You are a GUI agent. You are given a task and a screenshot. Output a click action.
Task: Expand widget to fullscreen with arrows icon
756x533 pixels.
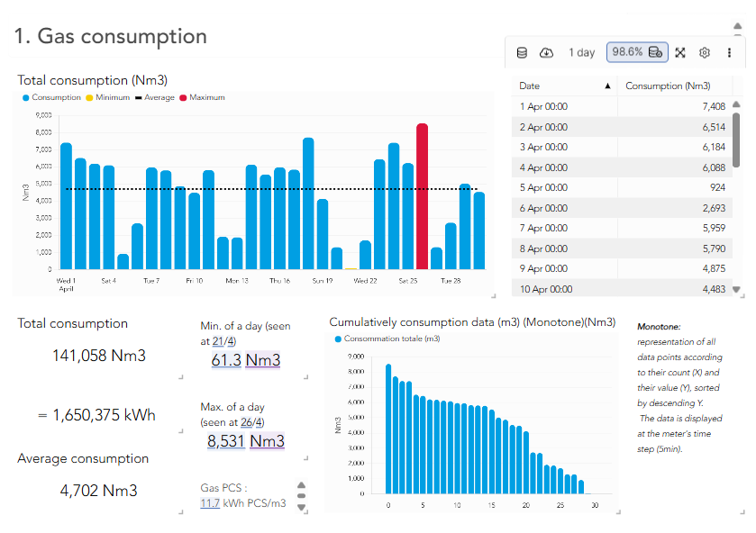[679, 52]
